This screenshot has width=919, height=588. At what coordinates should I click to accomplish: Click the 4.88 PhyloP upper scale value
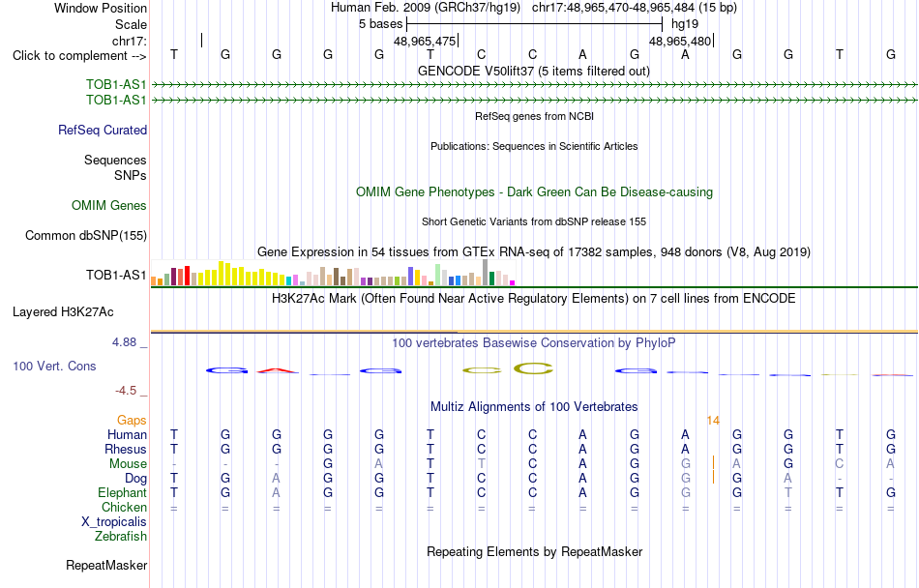point(124,342)
